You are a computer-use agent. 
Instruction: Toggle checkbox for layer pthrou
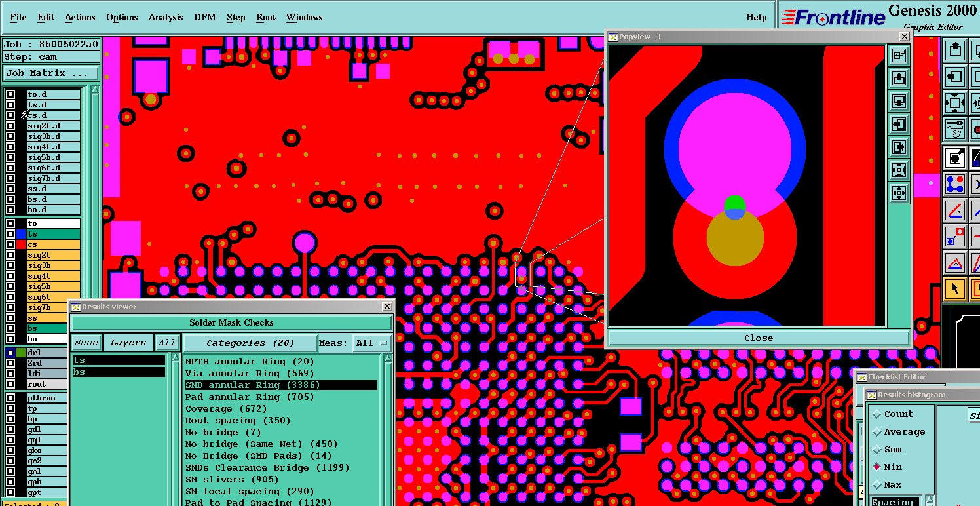coord(10,398)
